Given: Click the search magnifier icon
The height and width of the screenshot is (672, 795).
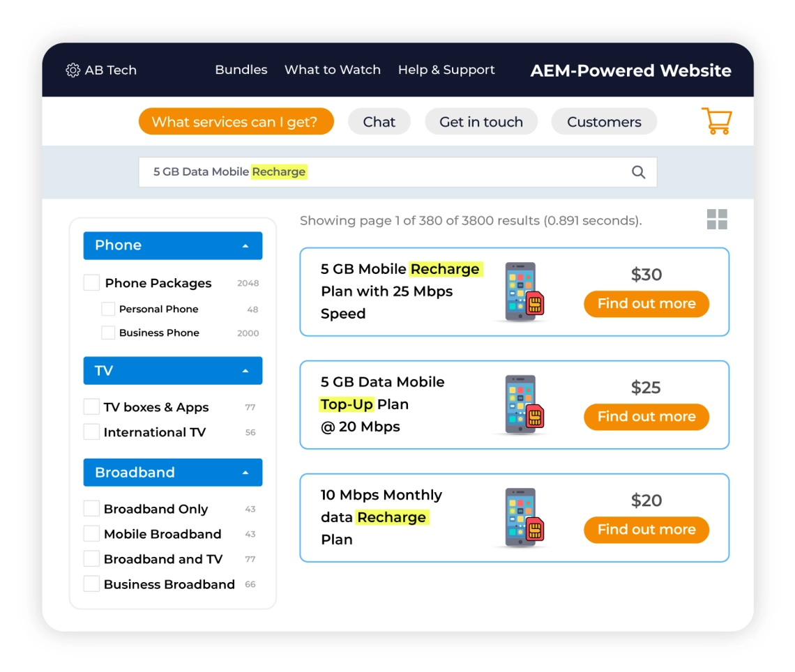Looking at the screenshot, I should [638, 172].
